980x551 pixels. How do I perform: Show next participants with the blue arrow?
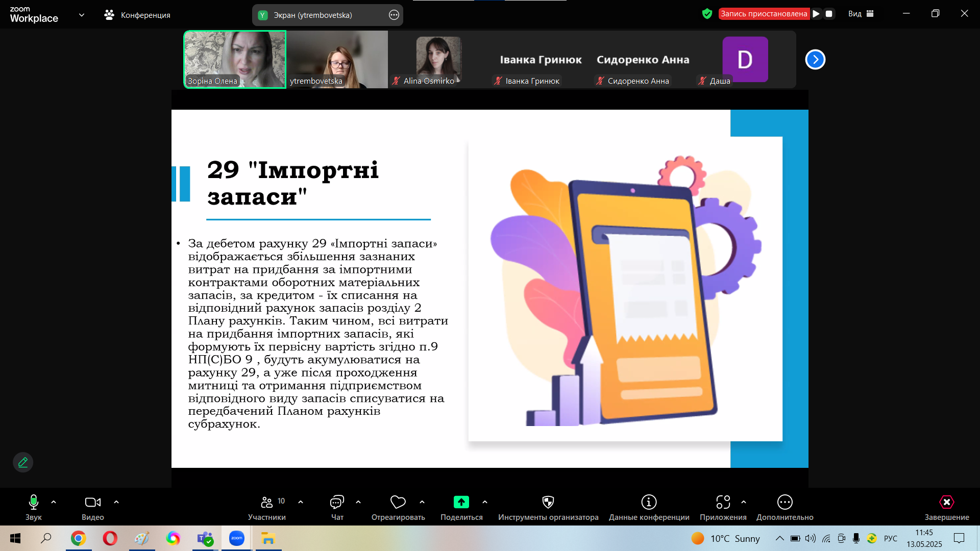point(815,60)
